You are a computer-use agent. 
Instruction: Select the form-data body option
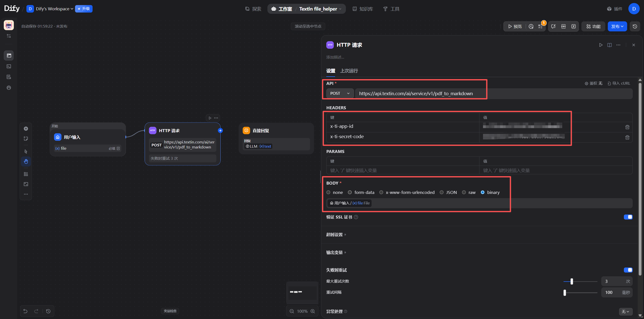(x=350, y=192)
